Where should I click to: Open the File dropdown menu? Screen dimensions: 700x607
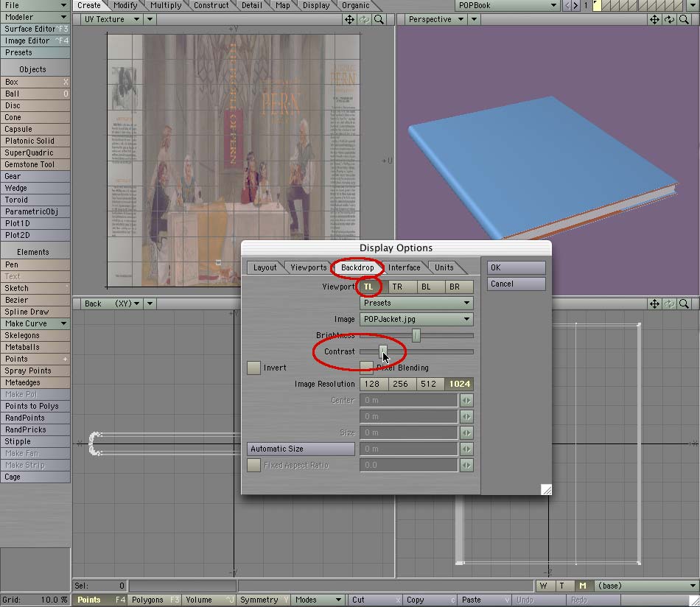[35, 5]
